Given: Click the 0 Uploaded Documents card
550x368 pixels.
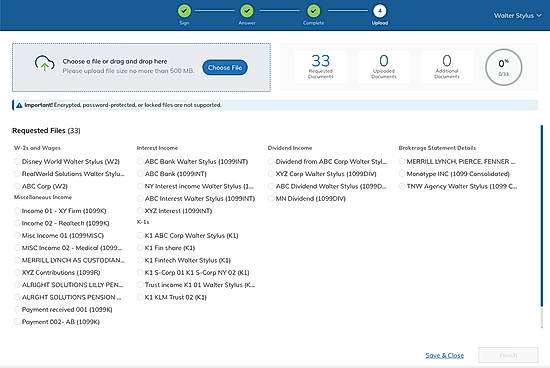Looking at the screenshot, I should [x=384, y=67].
